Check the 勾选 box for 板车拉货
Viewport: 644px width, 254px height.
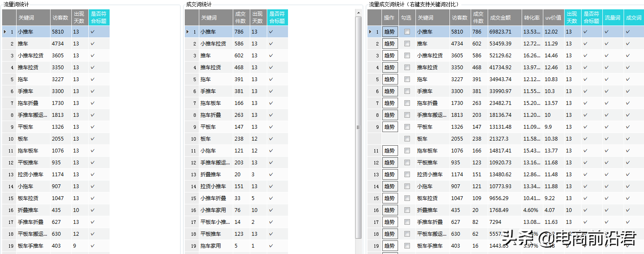pyautogui.click(x=407, y=198)
